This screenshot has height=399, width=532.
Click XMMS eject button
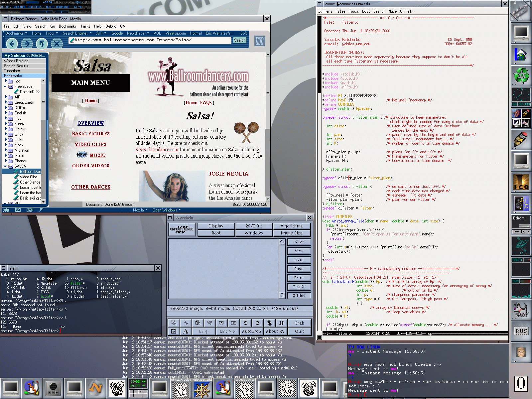(73, 2)
